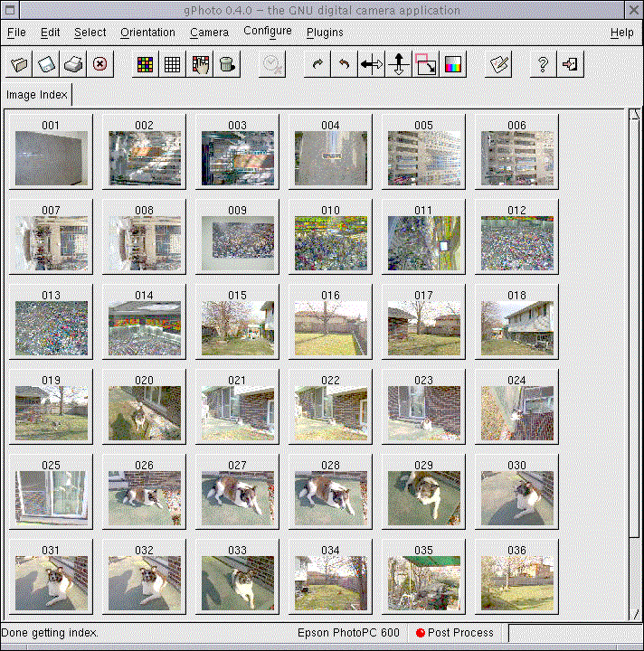The width and height of the screenshot is (644, 651).
Task: Click the empty grid index icon
Action: pyautogui.click(x=173, y=64)
